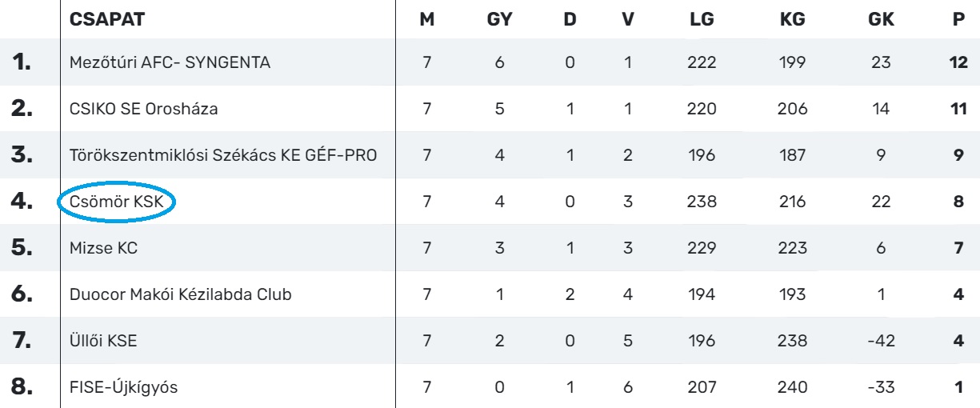
Task: Click the Mizse KC team name
Action: coord(104,250)
